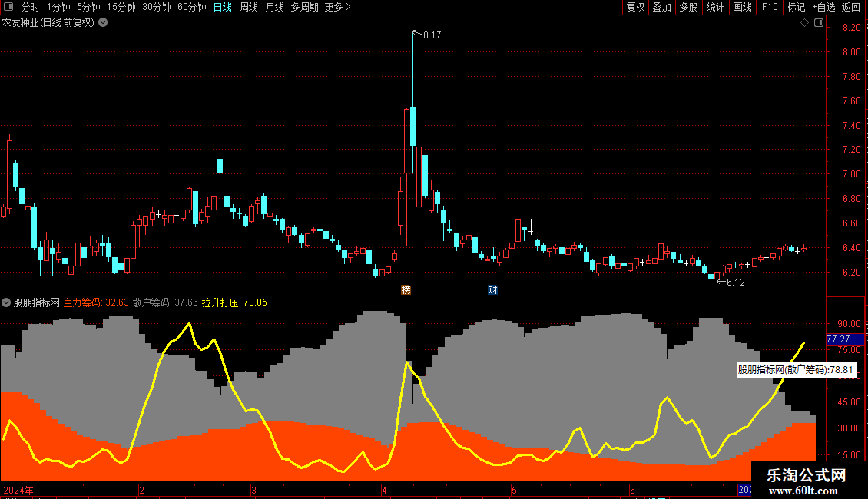Toggle the side panel icon in chart corner
The width and height of the screenshot is (868, 499).
(819, 23)
